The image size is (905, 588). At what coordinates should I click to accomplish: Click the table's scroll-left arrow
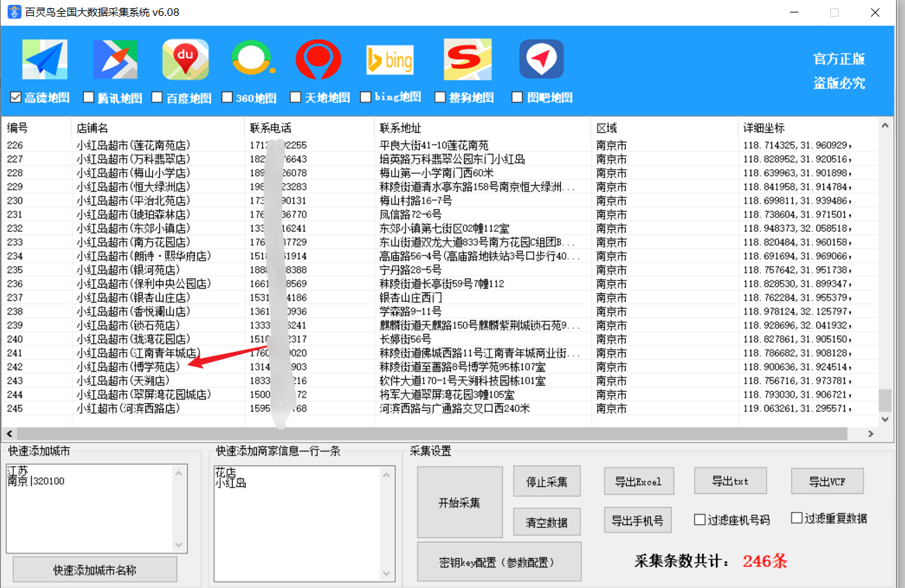click(8, 434)
